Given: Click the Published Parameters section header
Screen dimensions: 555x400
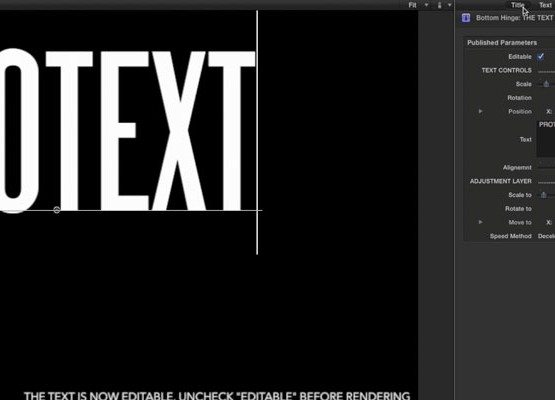Looking at the screenshot, I should tap(502, 43).
